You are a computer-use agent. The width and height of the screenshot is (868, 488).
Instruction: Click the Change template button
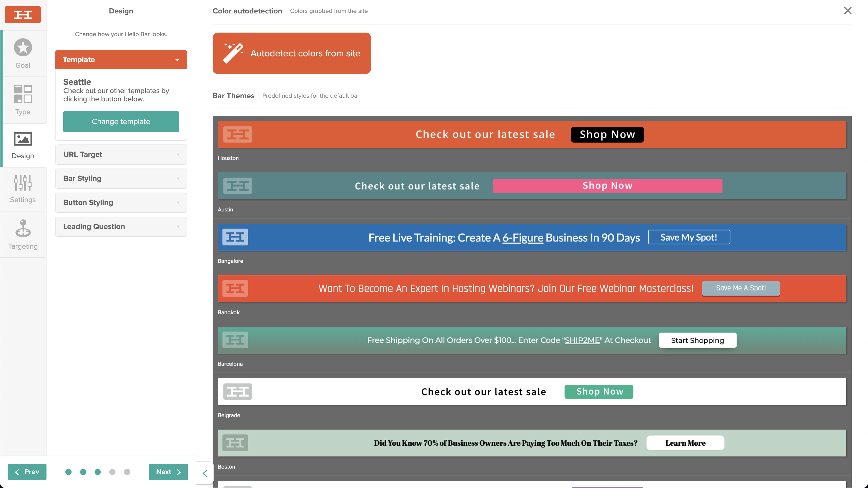(121, 122)
